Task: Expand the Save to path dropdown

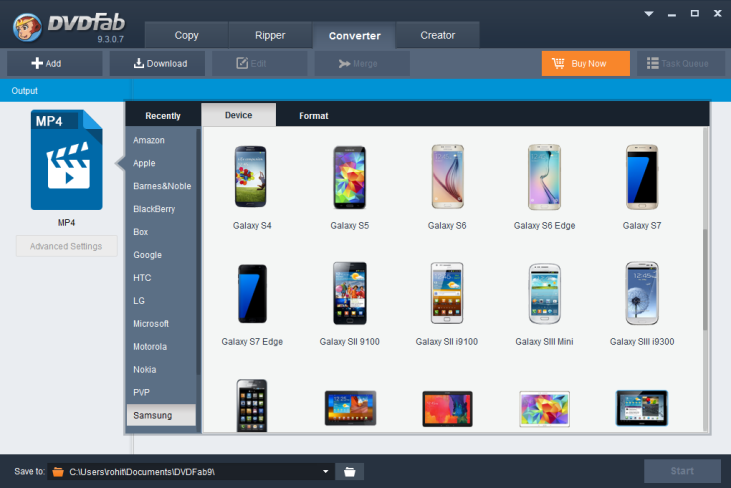Action: pyautogui.click(x=326, y=471)
